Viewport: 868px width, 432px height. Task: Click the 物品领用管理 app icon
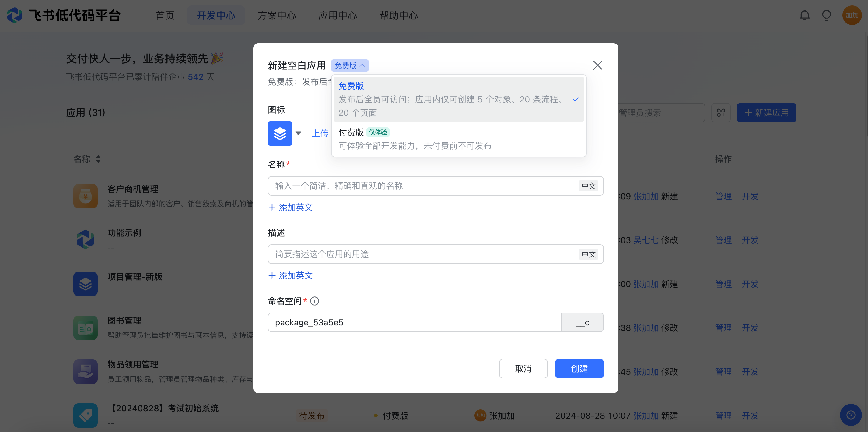pyautogui.click(x=86, y=371)
